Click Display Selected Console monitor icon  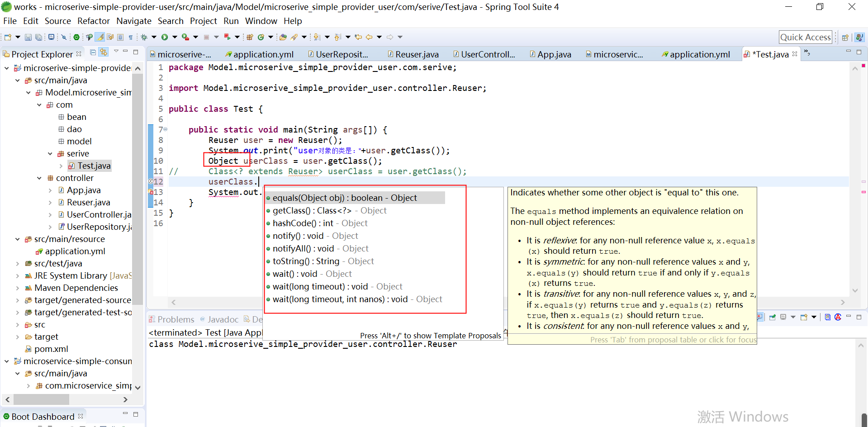[x=783, y=317]
